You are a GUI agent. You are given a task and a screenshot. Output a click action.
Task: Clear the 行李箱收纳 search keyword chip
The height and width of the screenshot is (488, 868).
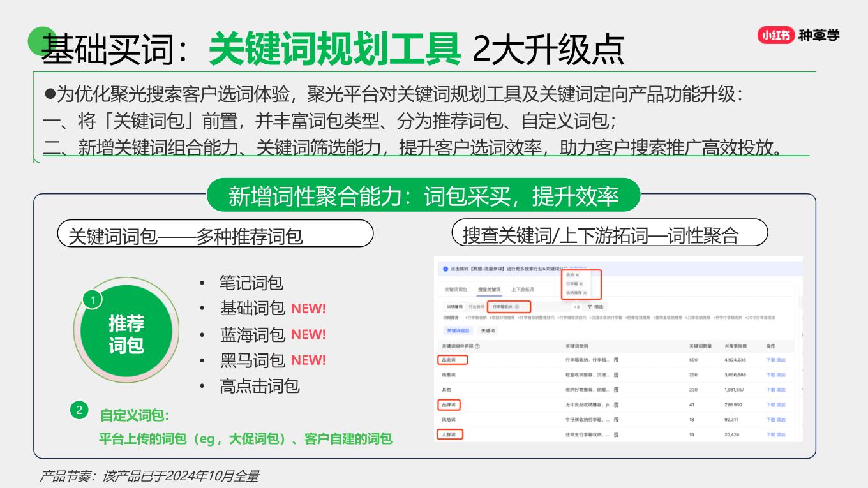[x=517, y=307]
